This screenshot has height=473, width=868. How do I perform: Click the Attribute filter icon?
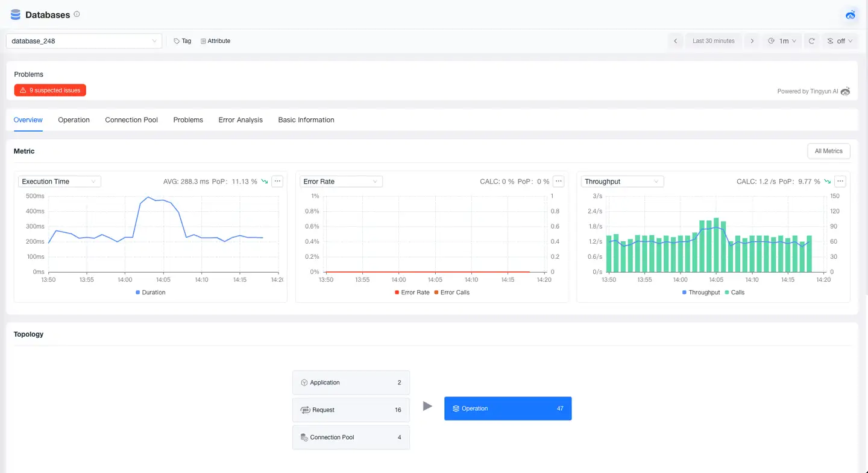pyautogui.click(x=204, y=40)
